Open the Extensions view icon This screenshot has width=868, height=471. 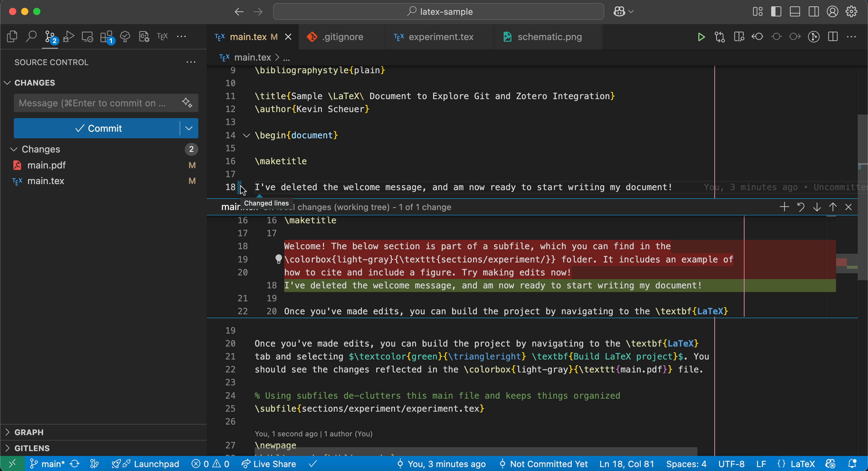coord(107,36)
